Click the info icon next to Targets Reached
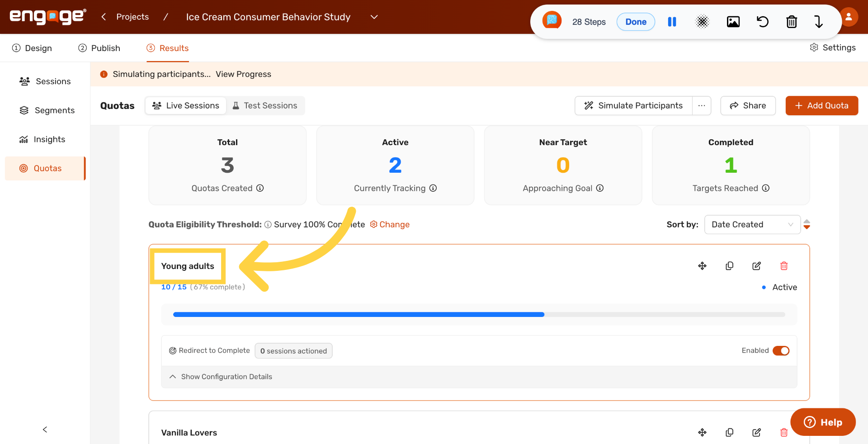 click(766, 188)
